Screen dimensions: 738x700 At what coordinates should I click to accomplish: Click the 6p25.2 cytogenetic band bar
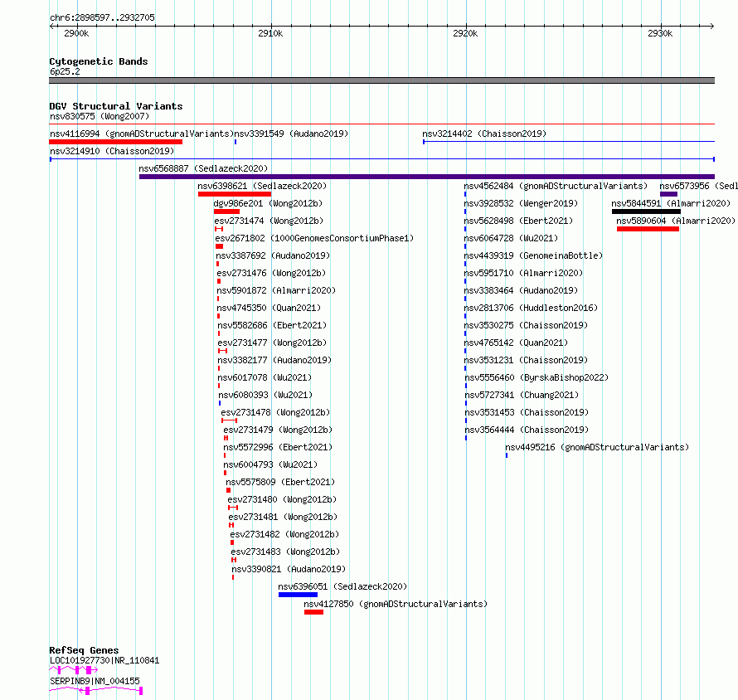tap(381, 80)
